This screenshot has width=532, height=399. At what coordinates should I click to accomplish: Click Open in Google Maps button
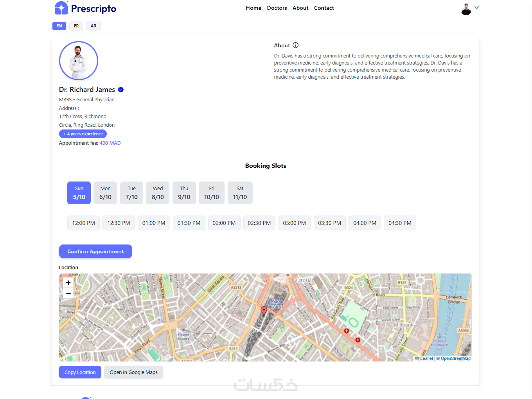(134, 372)
